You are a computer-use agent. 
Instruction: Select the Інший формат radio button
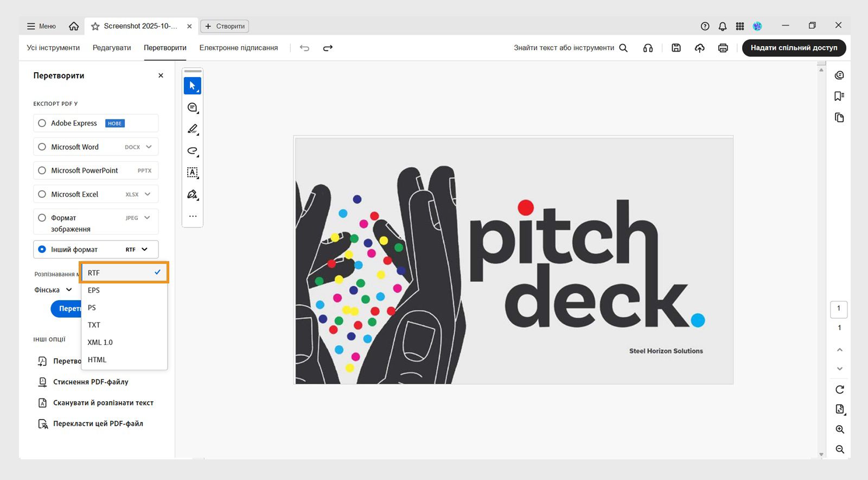pos(42,249)
